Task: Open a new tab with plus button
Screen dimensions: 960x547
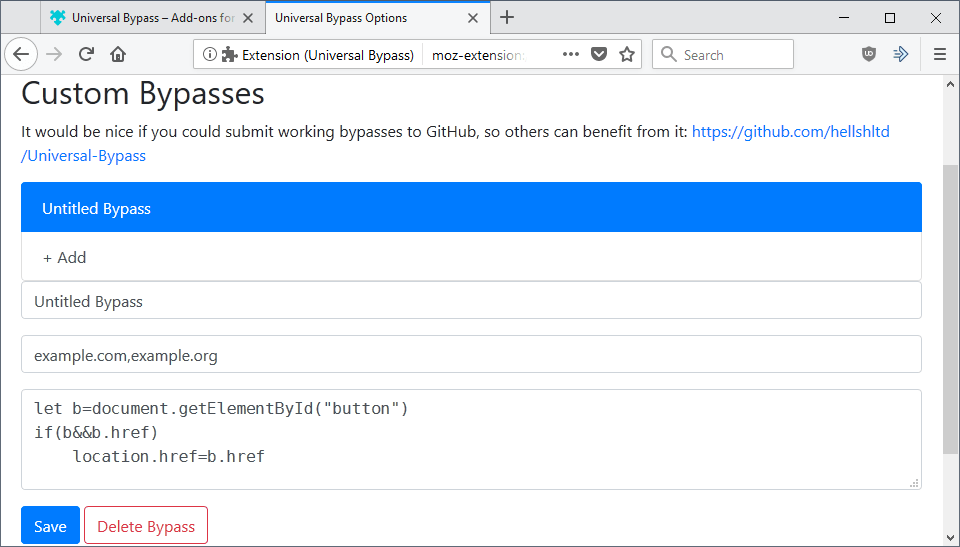Action: click(507, 18)
